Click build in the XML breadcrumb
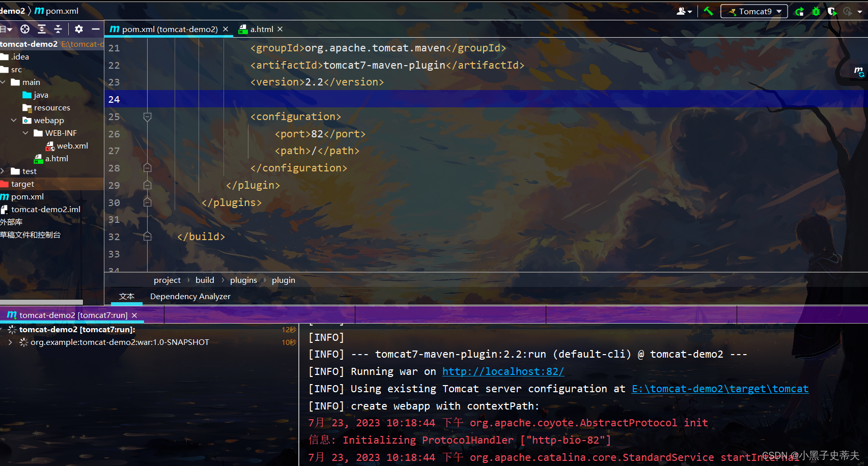The height and width of the screenshot is (466, 868). click(x=205, y=280)
